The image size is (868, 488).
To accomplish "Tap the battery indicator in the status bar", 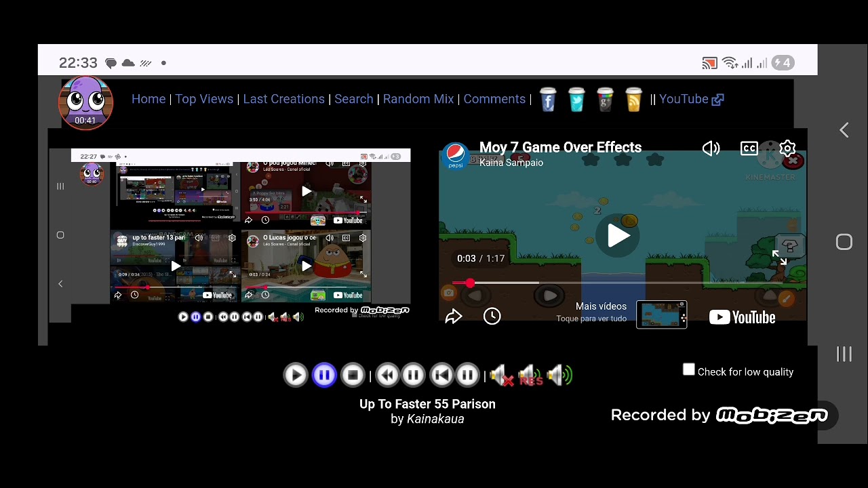I will click(783, 63).
